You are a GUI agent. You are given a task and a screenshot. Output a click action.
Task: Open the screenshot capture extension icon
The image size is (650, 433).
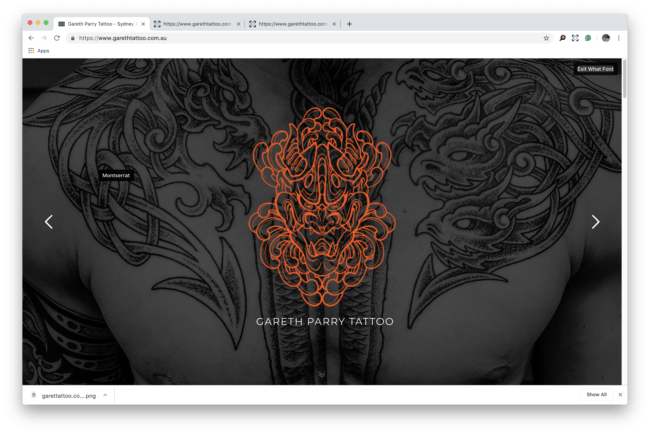(575, 38)
